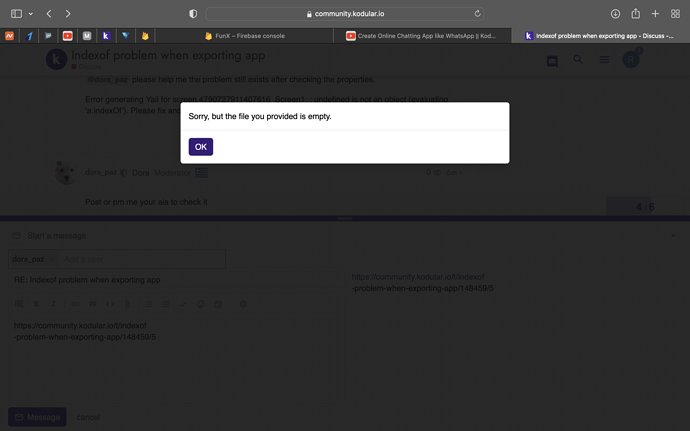690x431 pixels.
Task: Open sidebar tab group dropdown arrow
Action: 31,14
